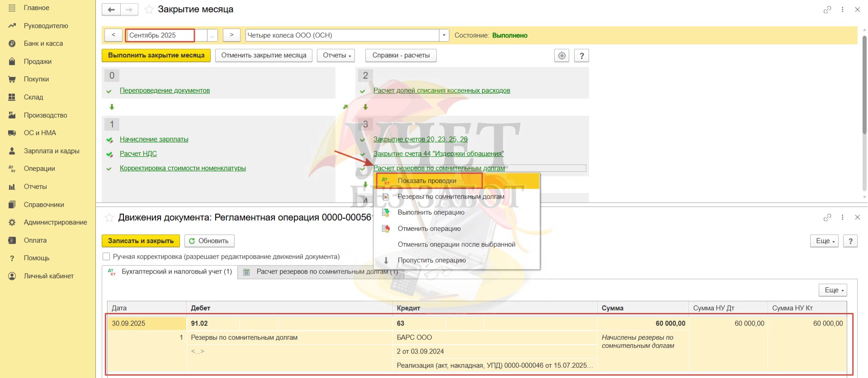Expand the Еще menu above the entries table
This screenshot has width=868, height=378.
point(832,290)
